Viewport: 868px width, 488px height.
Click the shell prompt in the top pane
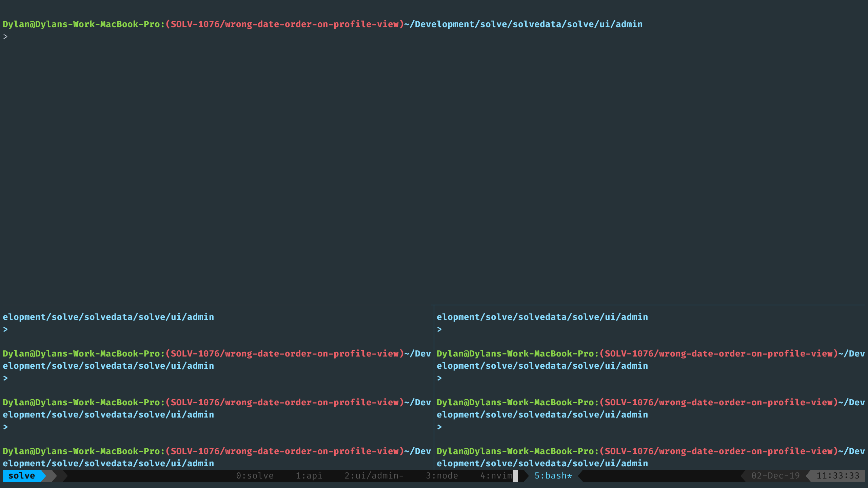tap(5, 36)
